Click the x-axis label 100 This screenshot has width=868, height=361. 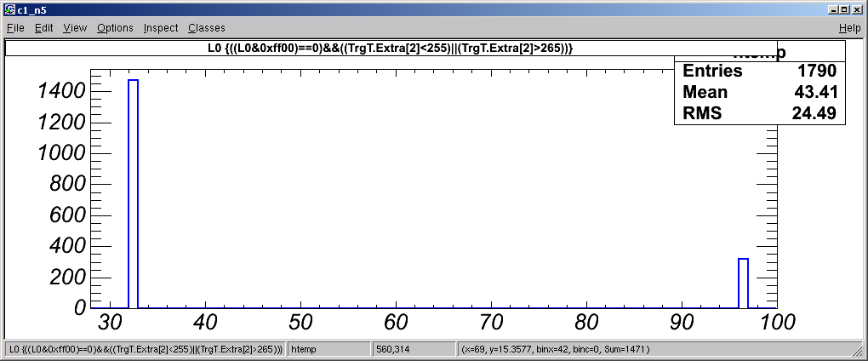coord(776,321)
